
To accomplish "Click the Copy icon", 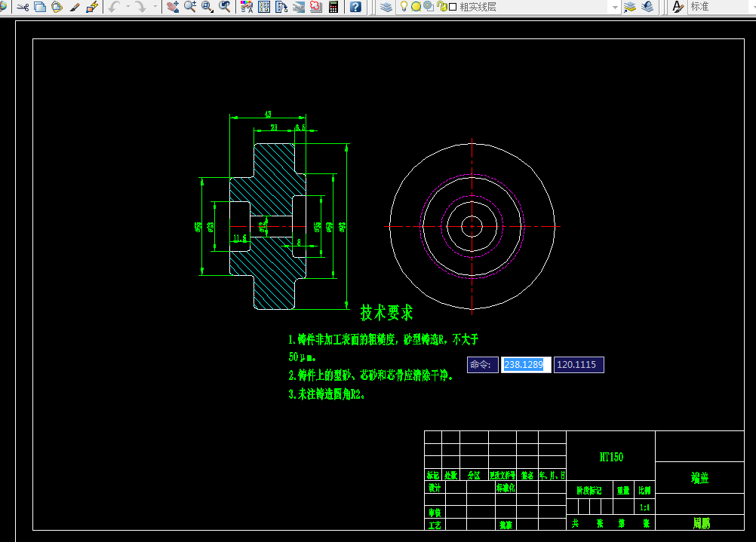I will click(40, 7).
